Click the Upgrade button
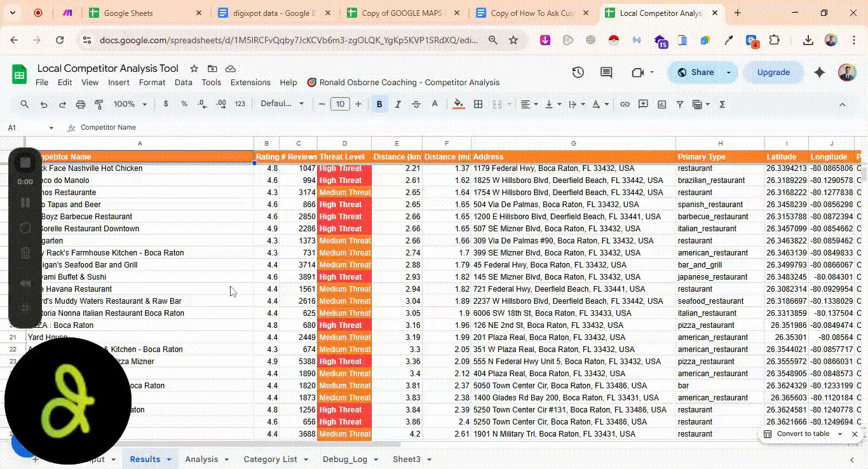 pos(773,72)
